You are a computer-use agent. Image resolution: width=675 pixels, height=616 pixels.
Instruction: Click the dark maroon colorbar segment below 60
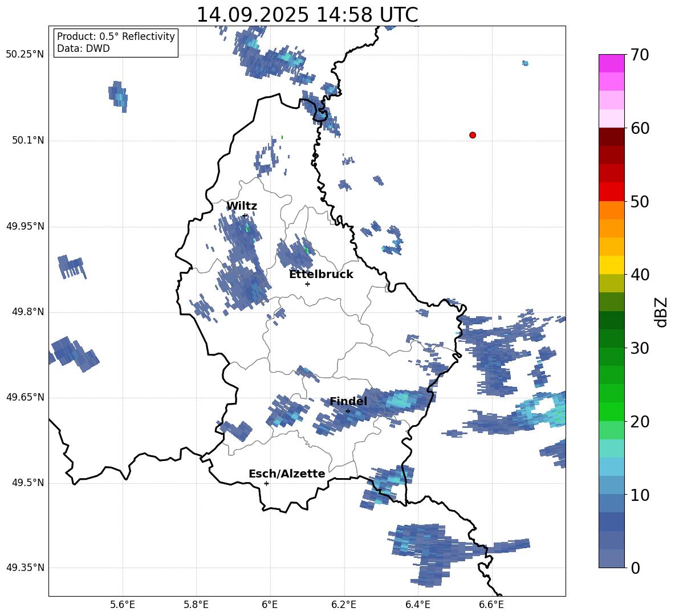click(x=612, y=137)
